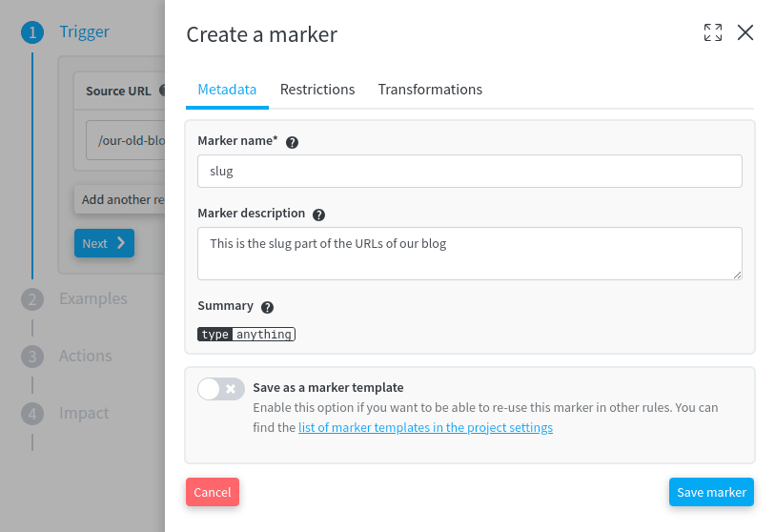This screenshot has width=775, height=532.
Task: Click the Next button in Trigger step
Action: (104, 243)
